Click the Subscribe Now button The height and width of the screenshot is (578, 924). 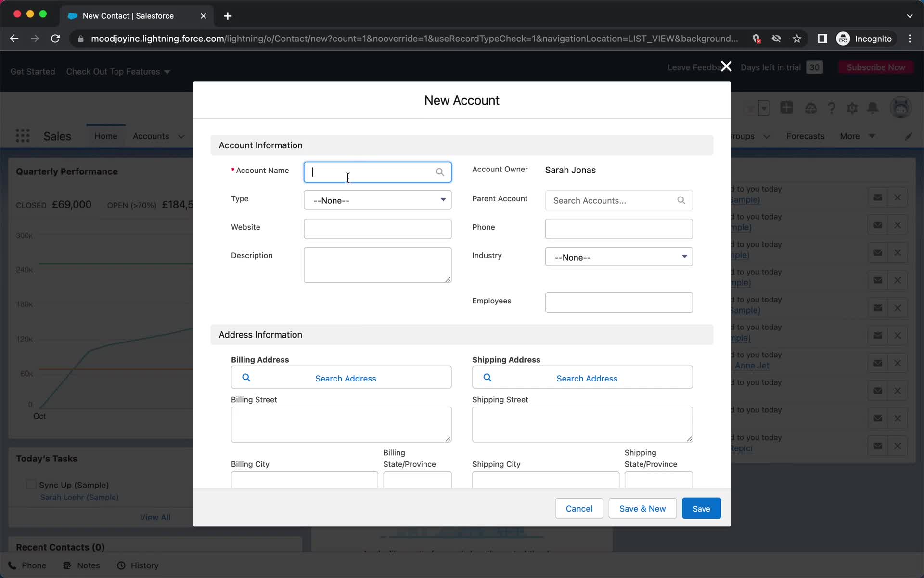pyautogui.click(x=876, y=67)
